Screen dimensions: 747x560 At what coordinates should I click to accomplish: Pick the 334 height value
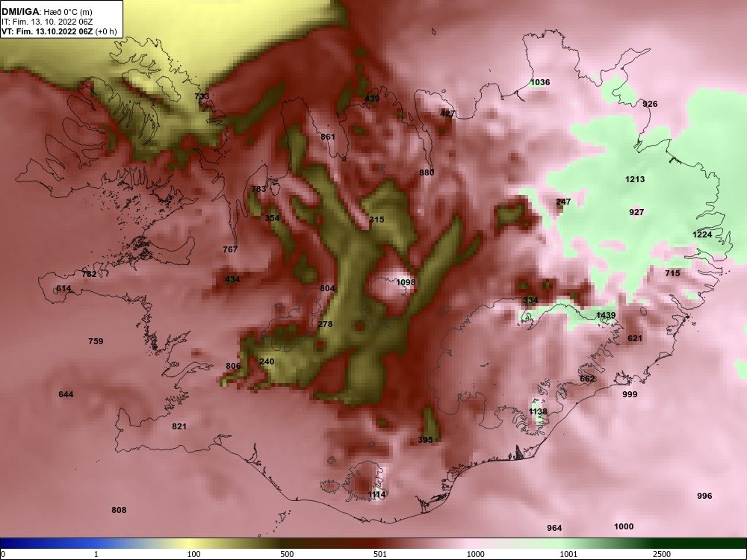point(530,300)
